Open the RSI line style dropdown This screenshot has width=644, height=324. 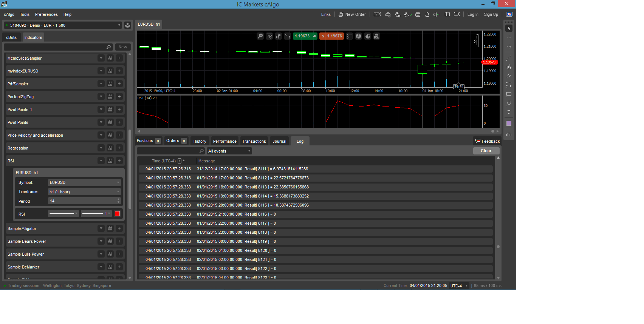(x=63, y=214)
